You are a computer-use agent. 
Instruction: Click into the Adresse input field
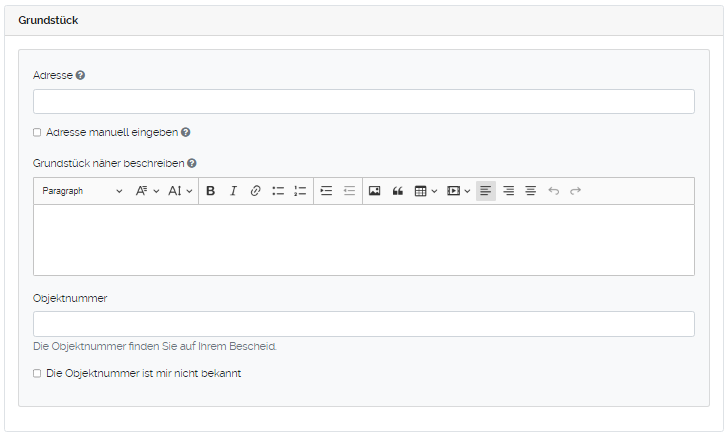[x=363, y=102]
